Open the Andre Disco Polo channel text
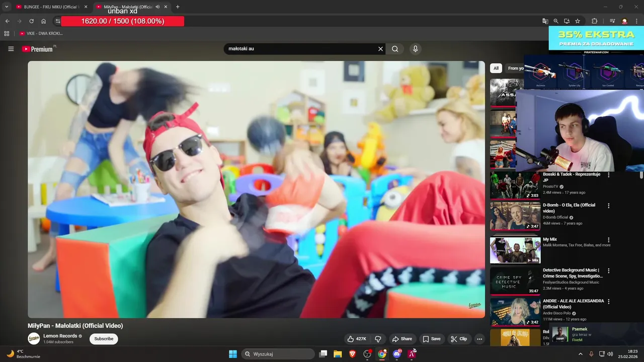 (x=557, y=313)
